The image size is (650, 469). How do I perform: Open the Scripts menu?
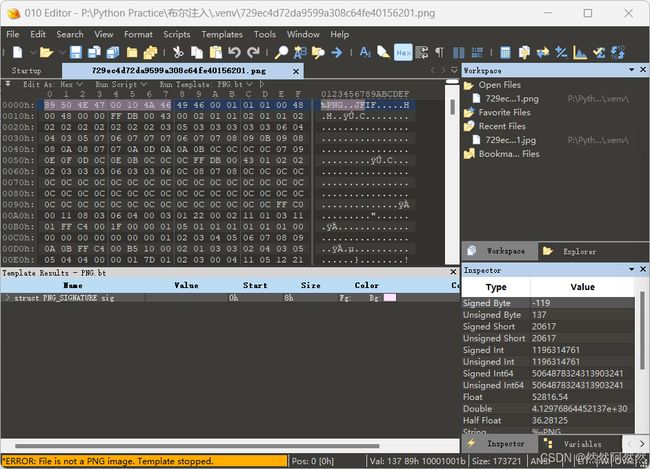coord(177,34)
